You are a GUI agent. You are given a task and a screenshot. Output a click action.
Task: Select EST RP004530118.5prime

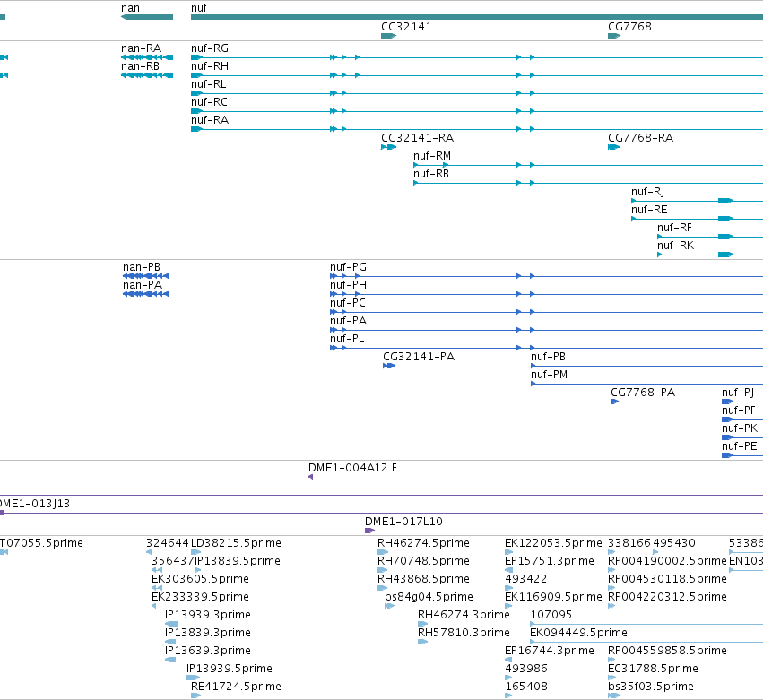667,579
